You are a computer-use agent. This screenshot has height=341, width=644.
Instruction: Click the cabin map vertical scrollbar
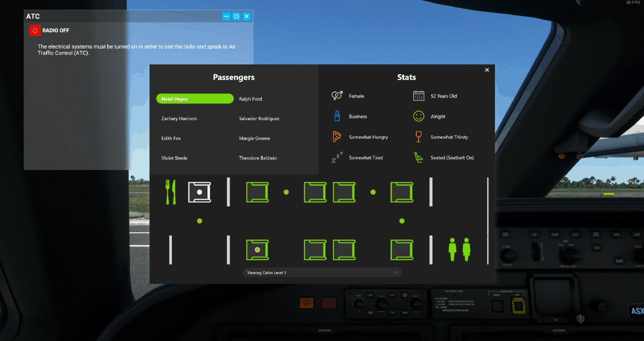pyautogui.click(x=488, y=206)
